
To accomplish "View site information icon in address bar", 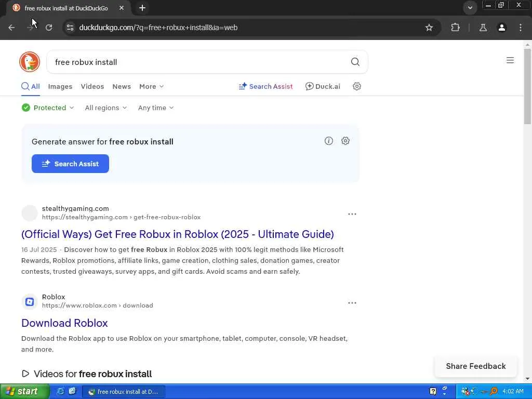I will point(70,28).
